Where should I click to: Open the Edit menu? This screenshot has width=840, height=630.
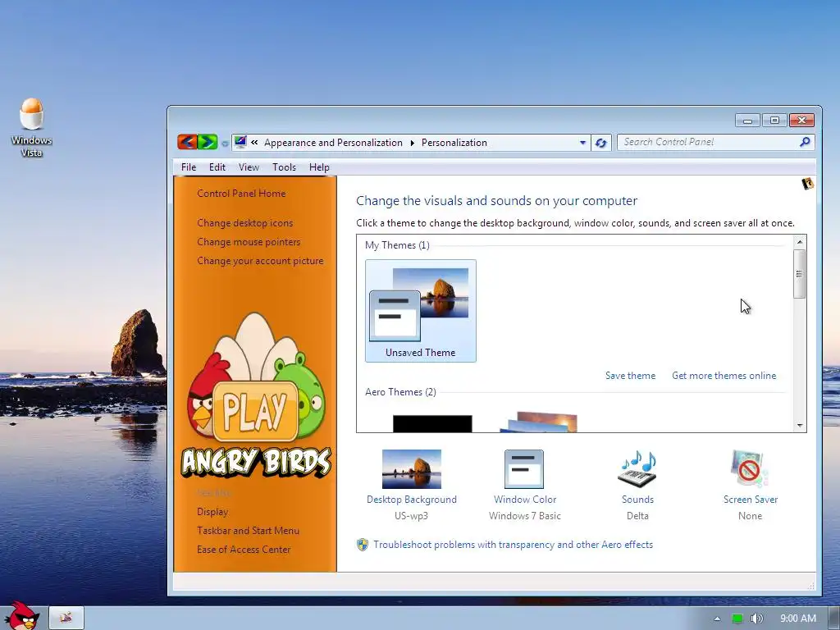click(217, 167)
